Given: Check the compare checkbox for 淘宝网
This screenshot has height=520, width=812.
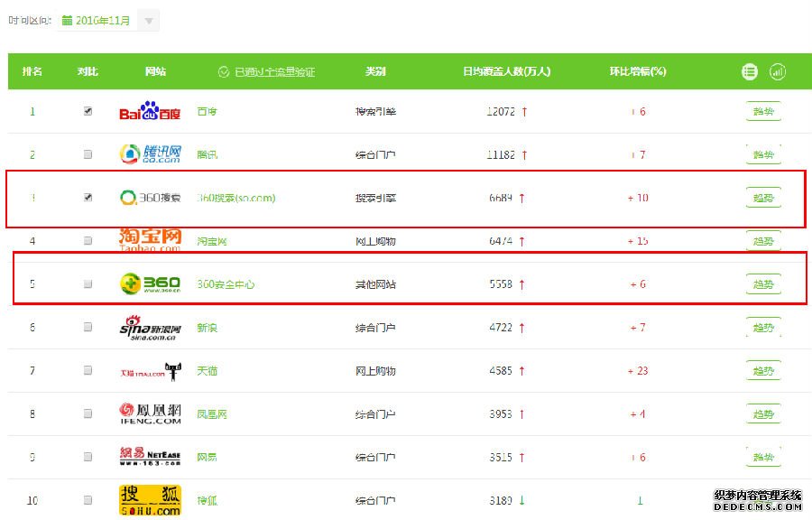Looking at the screenshot, I should click(x=88, y=241).
